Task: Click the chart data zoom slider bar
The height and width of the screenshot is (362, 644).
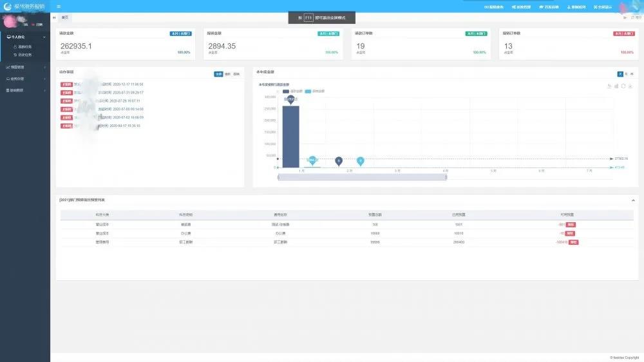Action: point(362,177)
